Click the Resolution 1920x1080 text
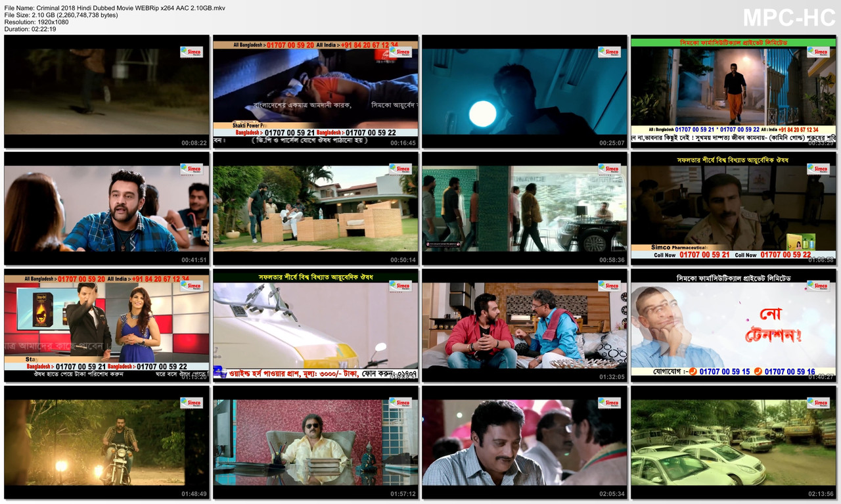841x504 pixels. (36, 22)
